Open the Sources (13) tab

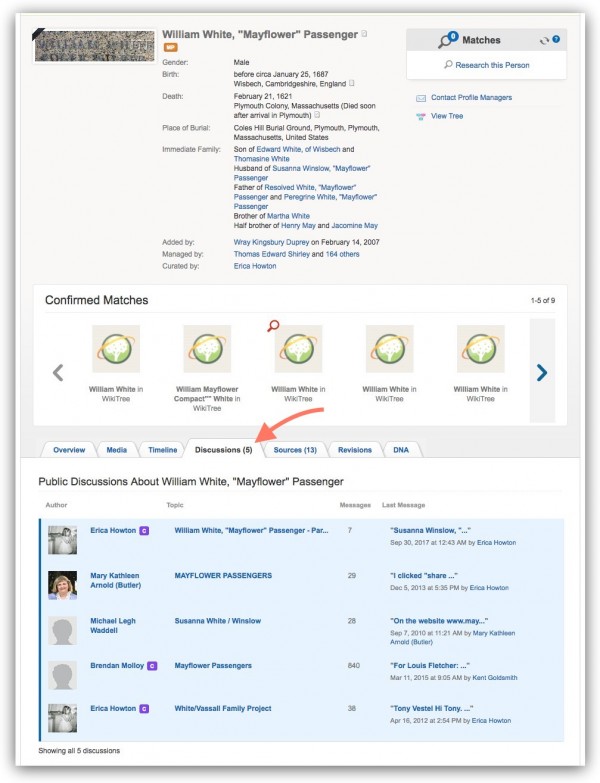coord(295,450)
